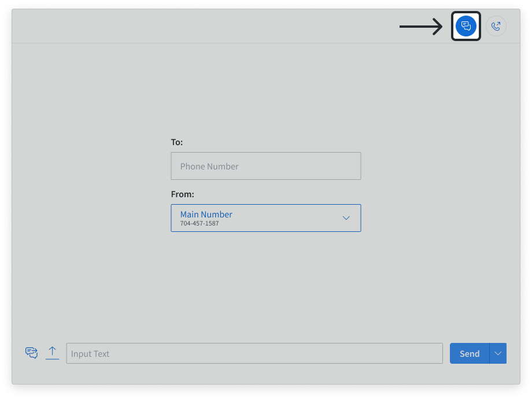Select the highlighted blue chat bubbles icon
Viewport: 532px width, 399px height.
[x=465, y=25]
